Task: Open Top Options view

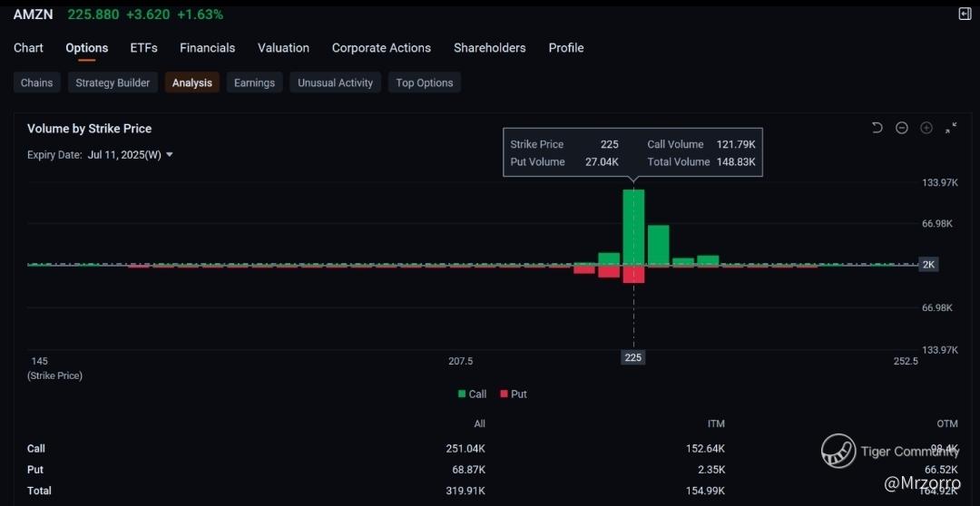Action: click(x=424, y=83)
